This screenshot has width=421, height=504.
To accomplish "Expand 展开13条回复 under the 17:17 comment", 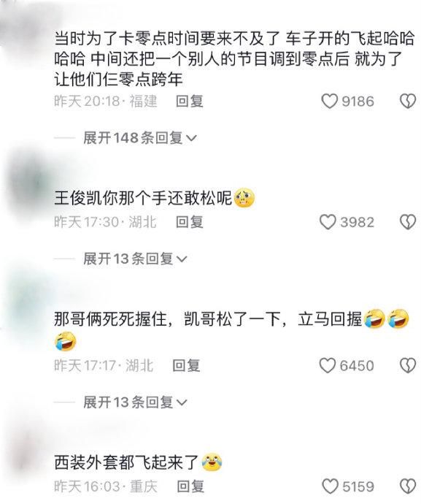I will 135,402.
